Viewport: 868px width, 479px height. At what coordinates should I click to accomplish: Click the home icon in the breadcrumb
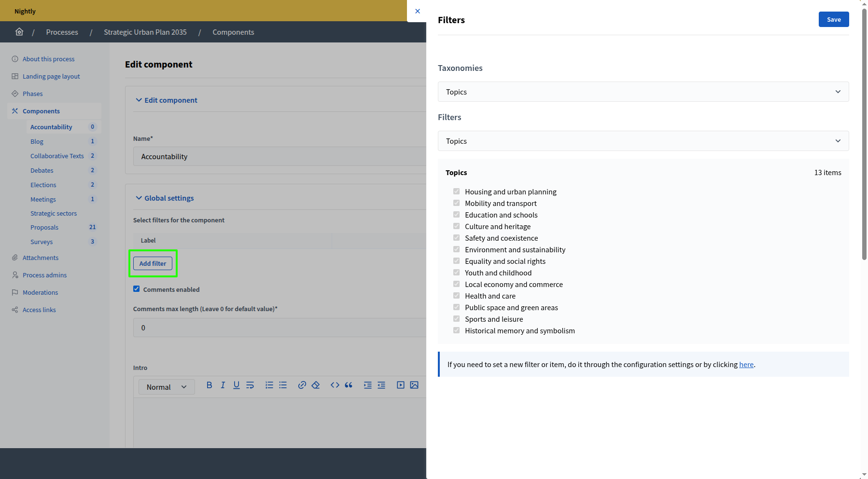coord(19,31)
